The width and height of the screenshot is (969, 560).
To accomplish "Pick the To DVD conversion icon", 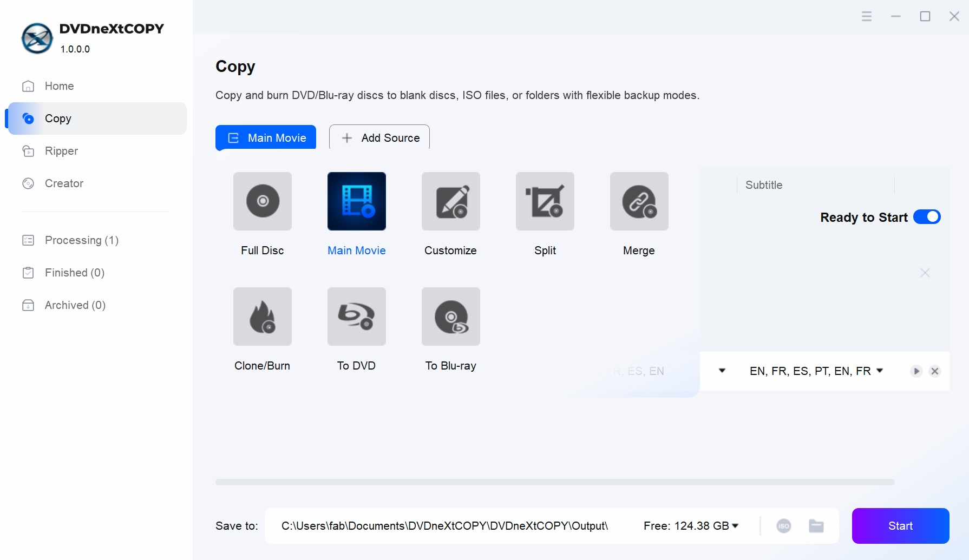I will click(x=357, y=317).
